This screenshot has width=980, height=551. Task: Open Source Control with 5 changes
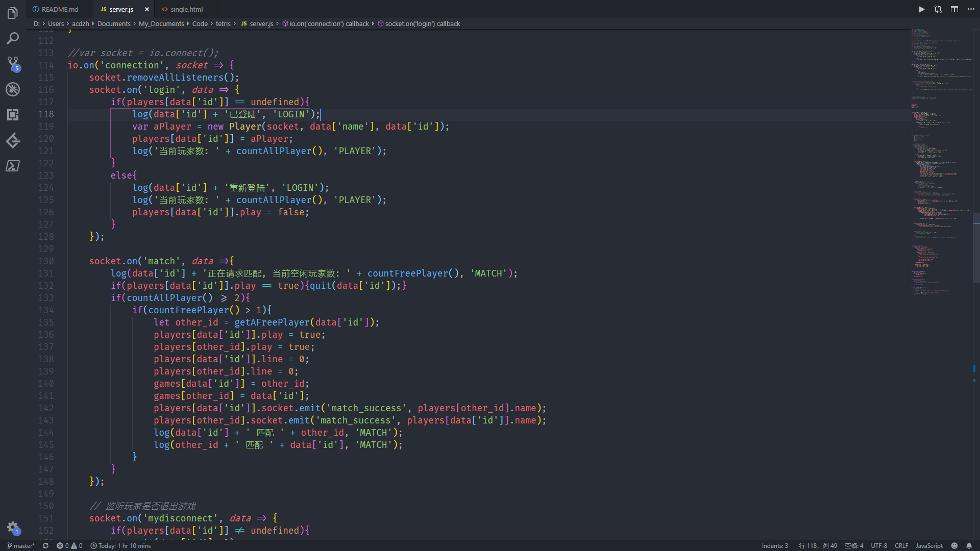(x=13, y=63)
